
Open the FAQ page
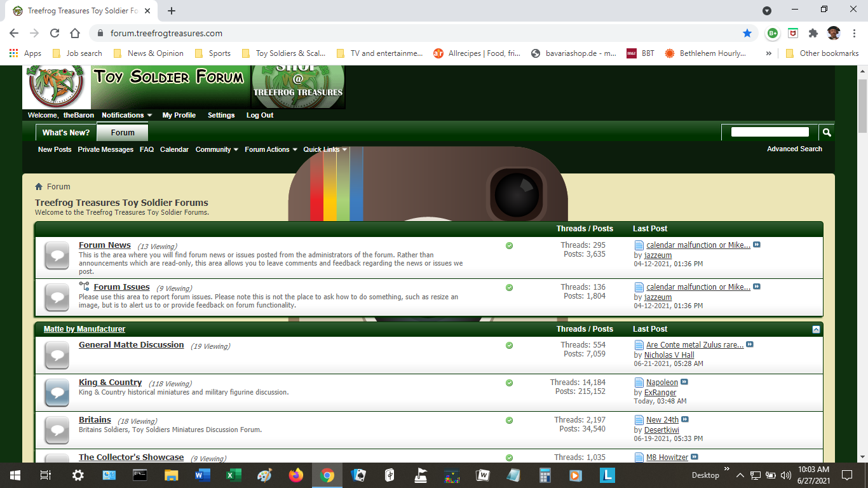coord(147,149)
